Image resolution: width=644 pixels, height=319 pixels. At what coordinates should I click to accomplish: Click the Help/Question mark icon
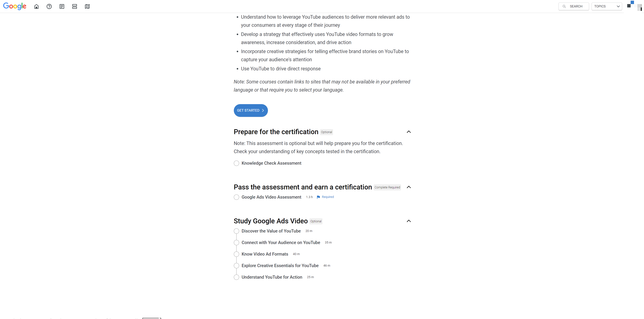(x=49, y=6)
